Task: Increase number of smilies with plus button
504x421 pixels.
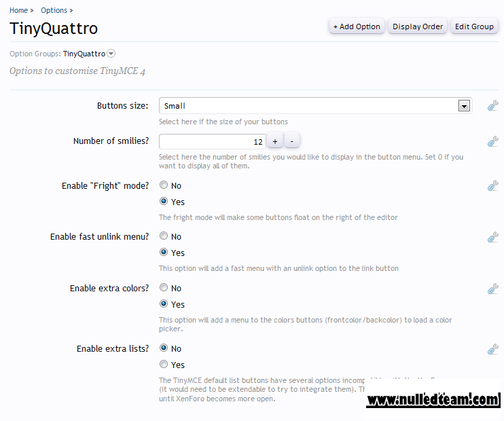Action: [x=275, y=141]
